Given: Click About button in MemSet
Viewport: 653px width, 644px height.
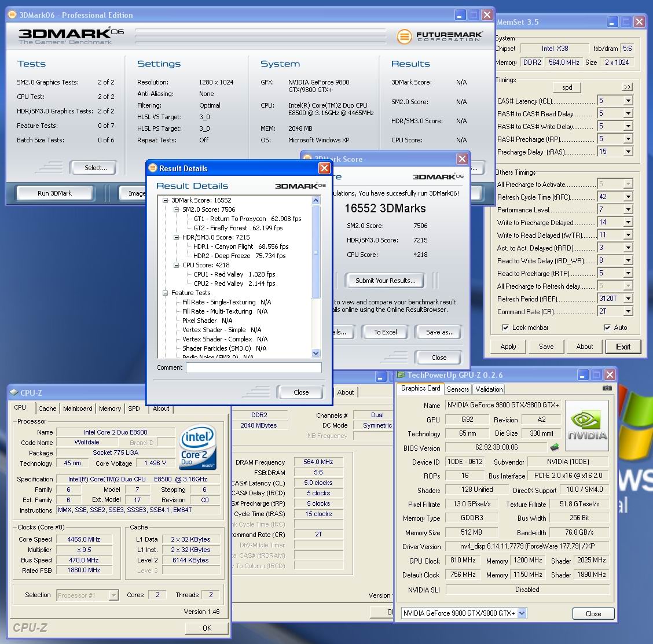Looking at the screenshot, I should click(584, 347).
